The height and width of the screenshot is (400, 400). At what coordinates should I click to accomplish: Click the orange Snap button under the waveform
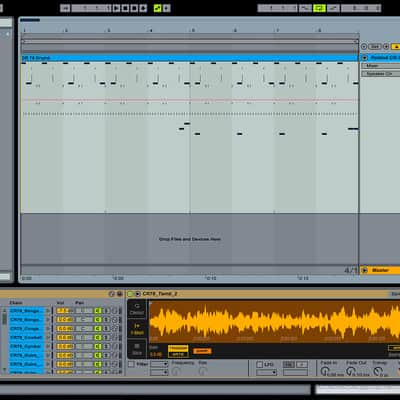pyautogui.click(x=202, y=351)
